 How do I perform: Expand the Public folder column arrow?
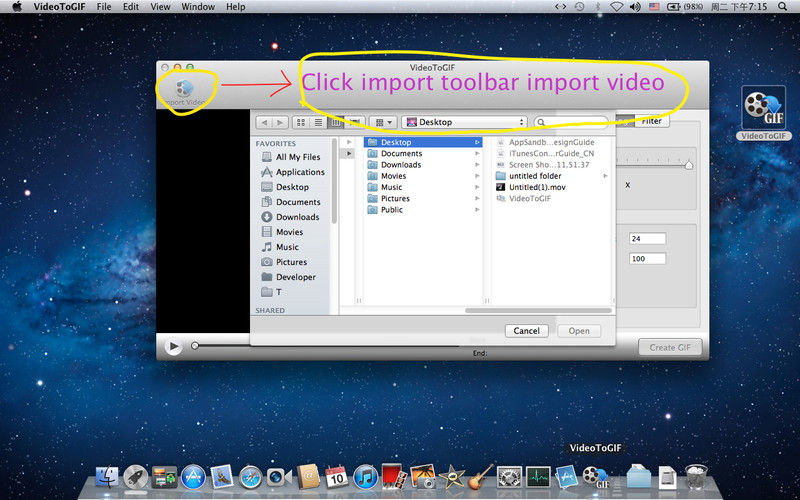click(x=477, y=210)
